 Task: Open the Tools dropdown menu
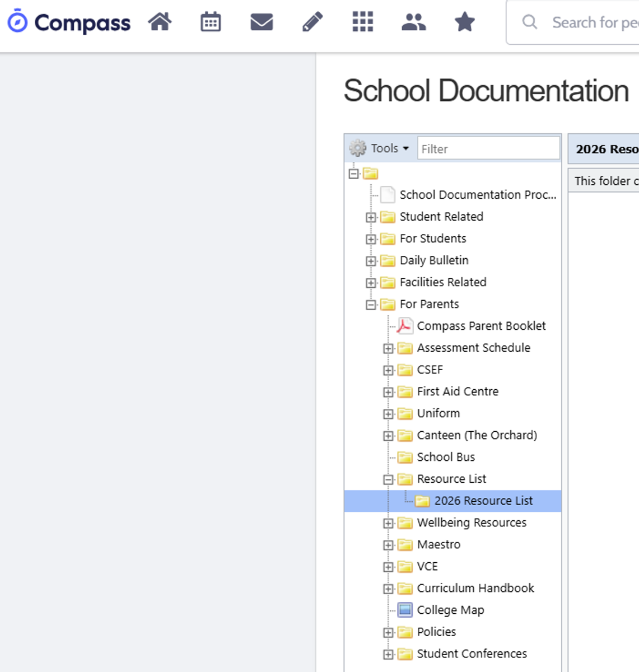coord(380,148)
